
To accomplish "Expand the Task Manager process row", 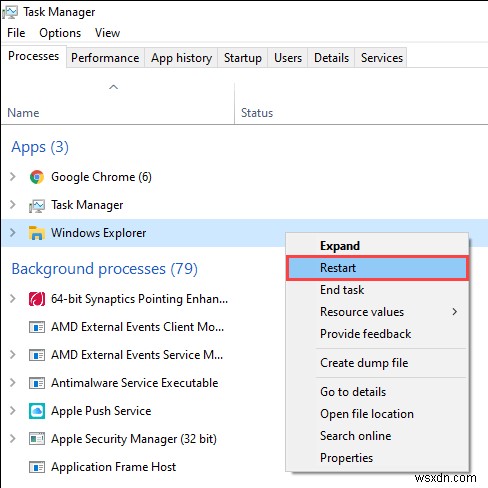I will pos(13,204).
